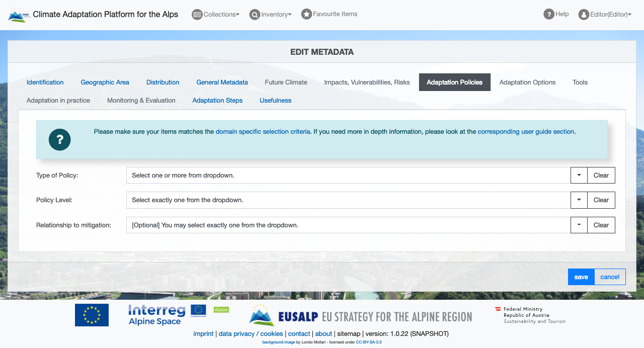
Task: Click the Inventory magnifier icon
Action: click(255, 15)
